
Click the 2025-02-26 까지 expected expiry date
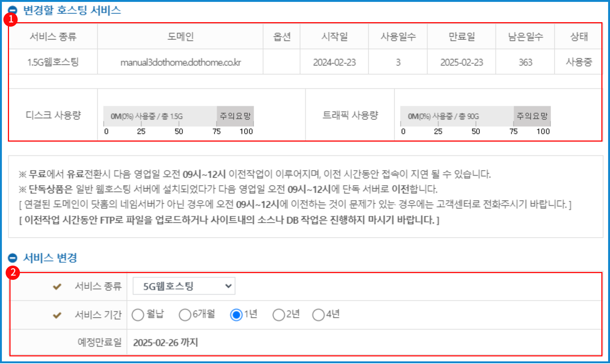point(165,343)
